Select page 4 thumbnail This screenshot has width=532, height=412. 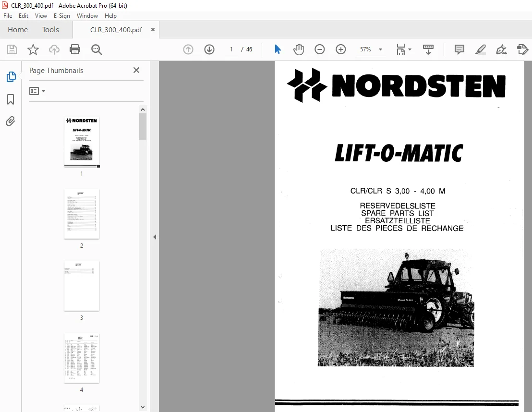(82, 358)
